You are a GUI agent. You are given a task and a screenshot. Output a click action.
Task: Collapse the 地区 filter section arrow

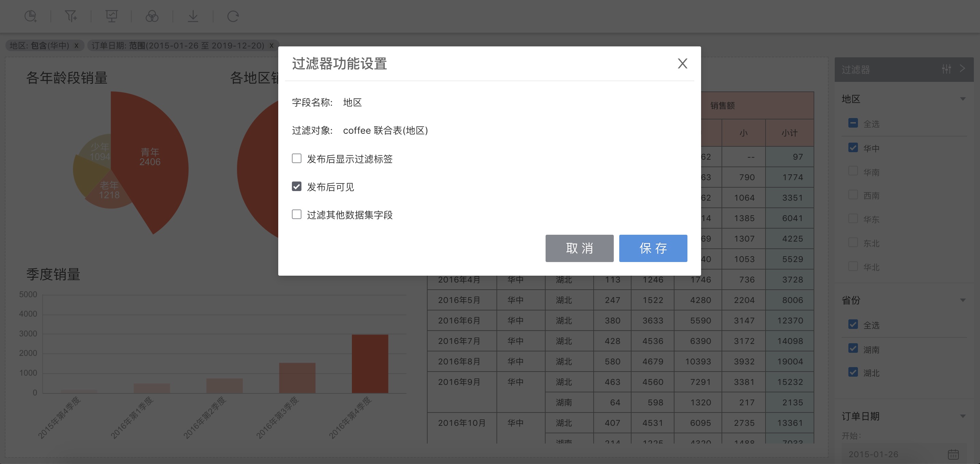[963, 99]
